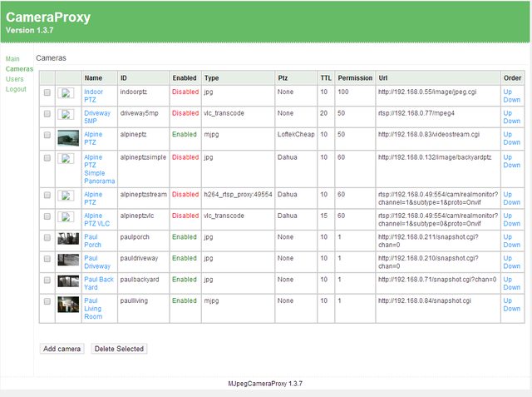Open Alpine PTZ link for alpineptz
532x397 pixels.
tap(93, 138)
